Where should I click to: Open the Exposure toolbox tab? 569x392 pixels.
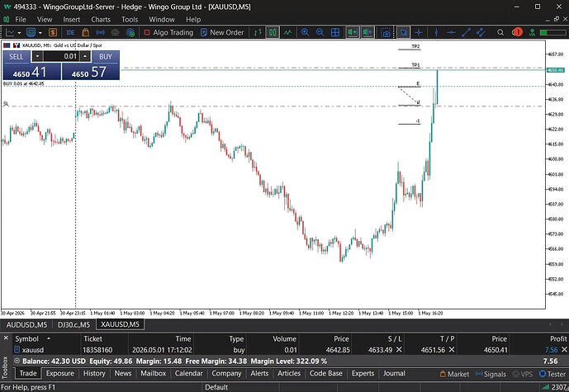(60, 374)
